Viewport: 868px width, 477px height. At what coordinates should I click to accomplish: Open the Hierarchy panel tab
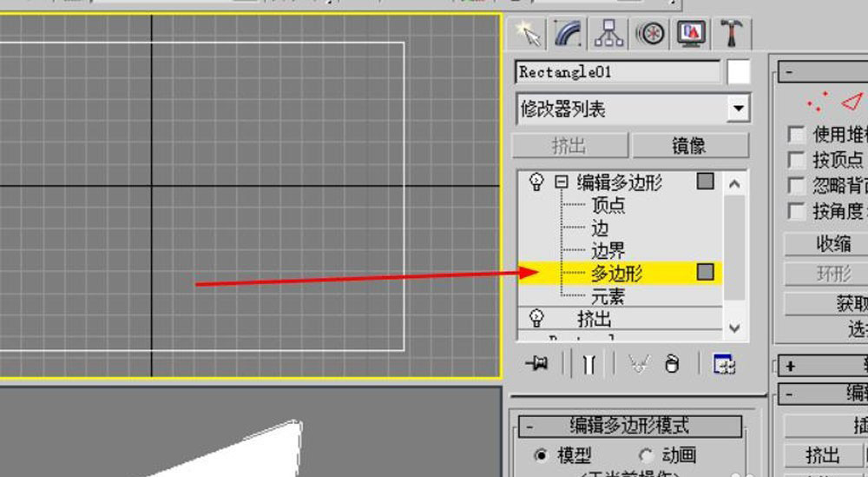click(x=608, y=34)
